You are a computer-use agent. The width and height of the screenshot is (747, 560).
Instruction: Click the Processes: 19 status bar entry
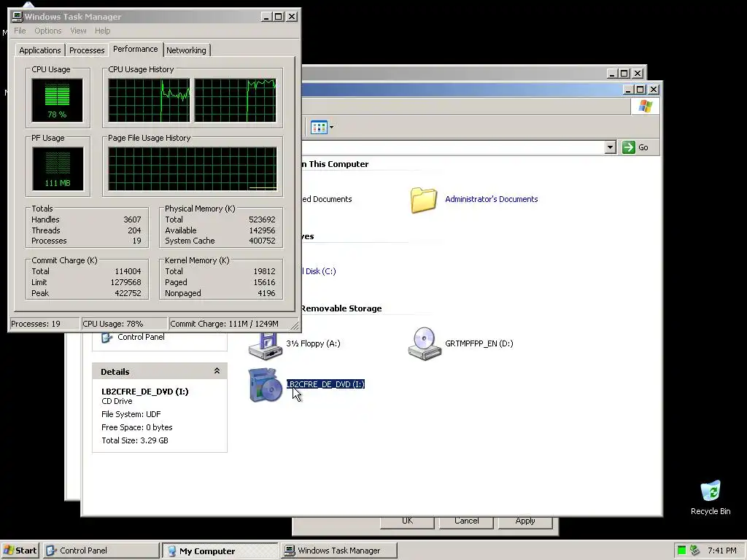click(44, 324)
